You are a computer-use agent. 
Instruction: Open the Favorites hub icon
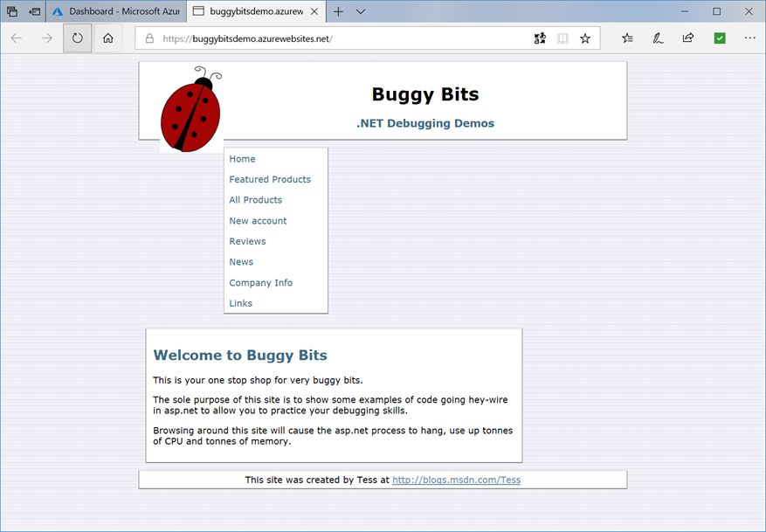pyautogui.click(x=628, y=38)
